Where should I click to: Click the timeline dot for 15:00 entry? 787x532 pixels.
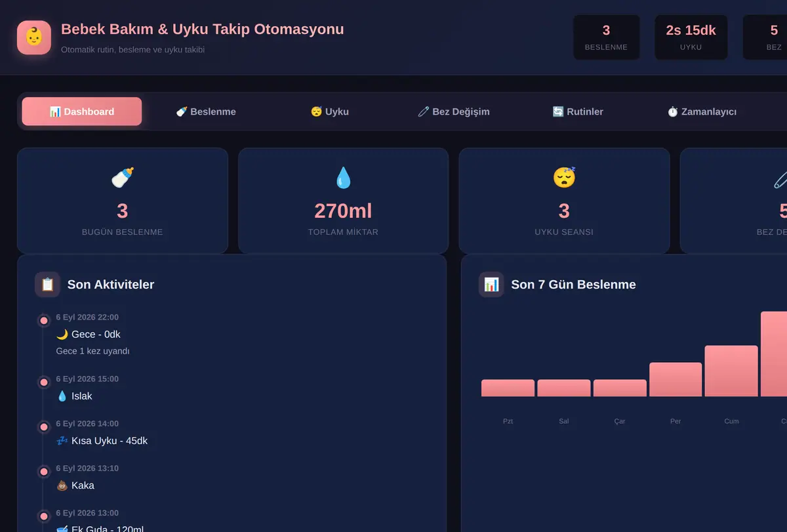point(44,382)
